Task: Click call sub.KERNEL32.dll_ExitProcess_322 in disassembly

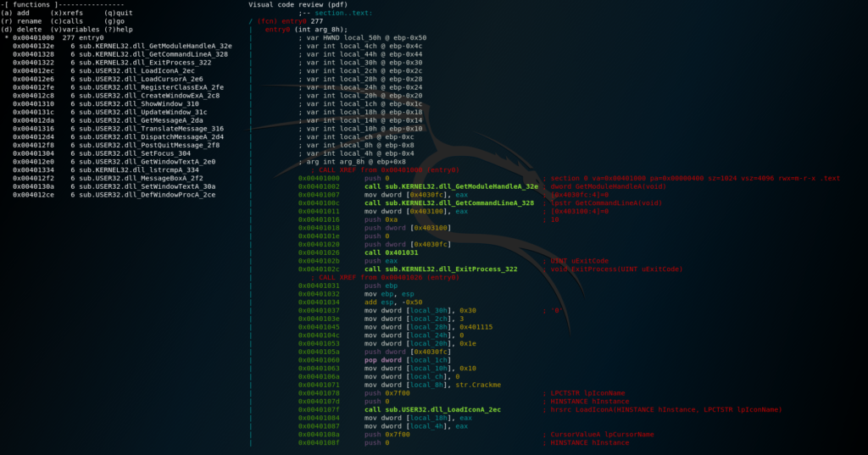Action: 441,269
